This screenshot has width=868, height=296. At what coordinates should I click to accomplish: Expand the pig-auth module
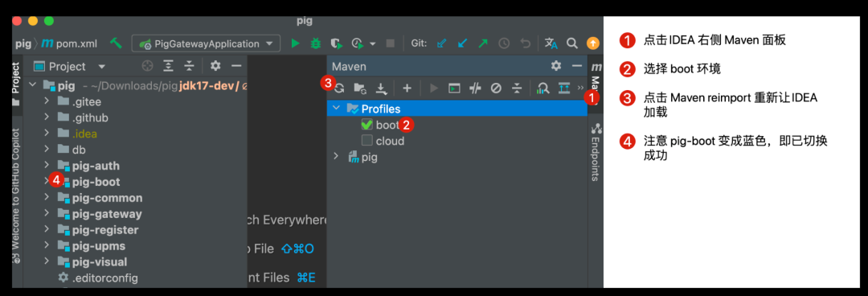coord(47,166)
